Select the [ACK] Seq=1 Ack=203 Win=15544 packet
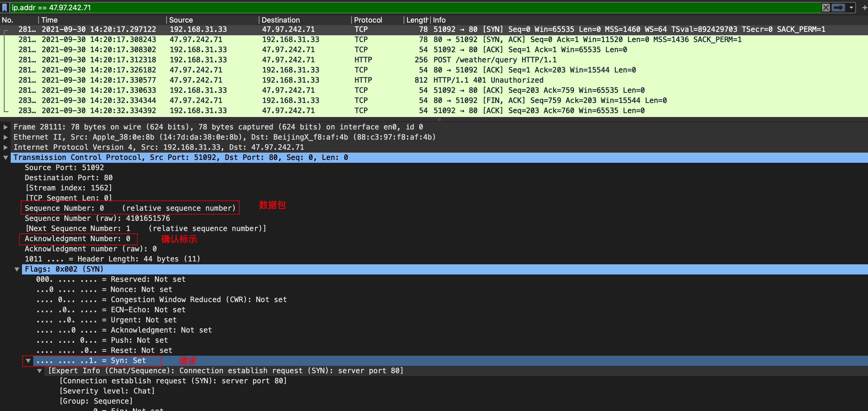 pyautogui.click(x=434, y=70)
